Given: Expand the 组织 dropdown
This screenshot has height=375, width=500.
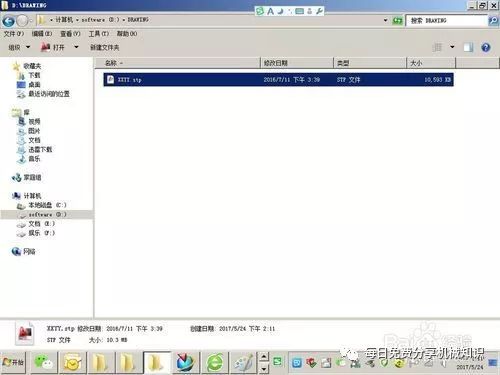Looking at the screenshot, I should click(19, 47).
